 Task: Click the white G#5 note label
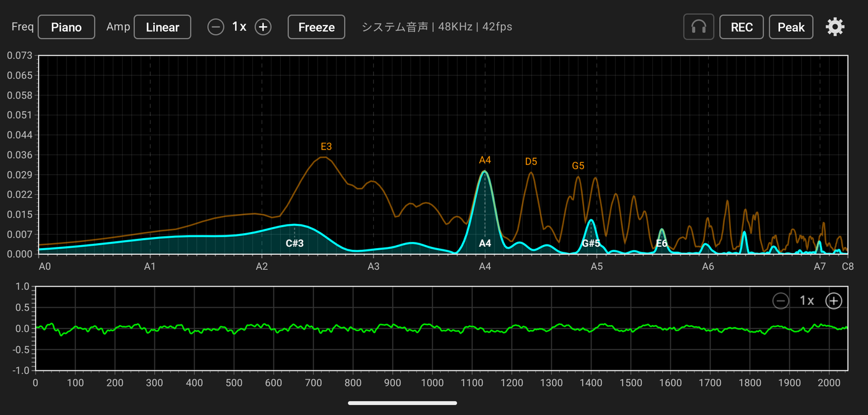591,243
